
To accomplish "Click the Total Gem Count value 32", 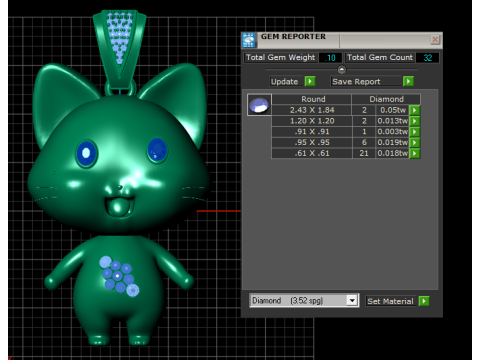I will pyautogui.click(x=427, y=58).
